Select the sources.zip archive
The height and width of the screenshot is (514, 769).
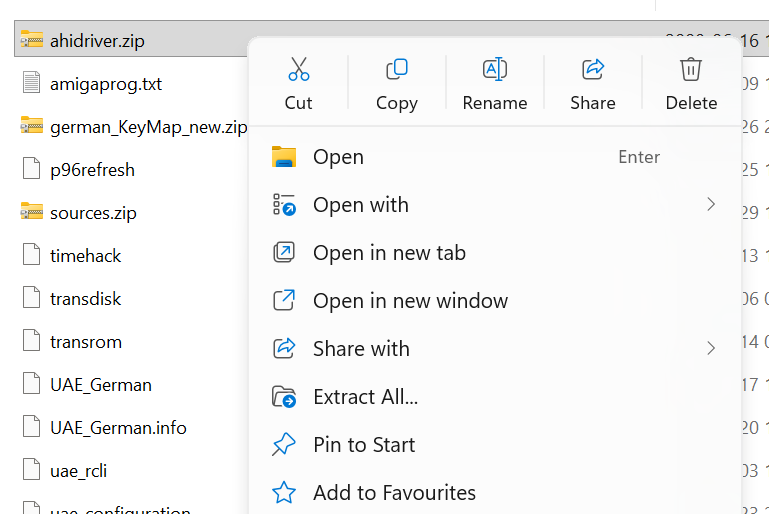point(93,212)
